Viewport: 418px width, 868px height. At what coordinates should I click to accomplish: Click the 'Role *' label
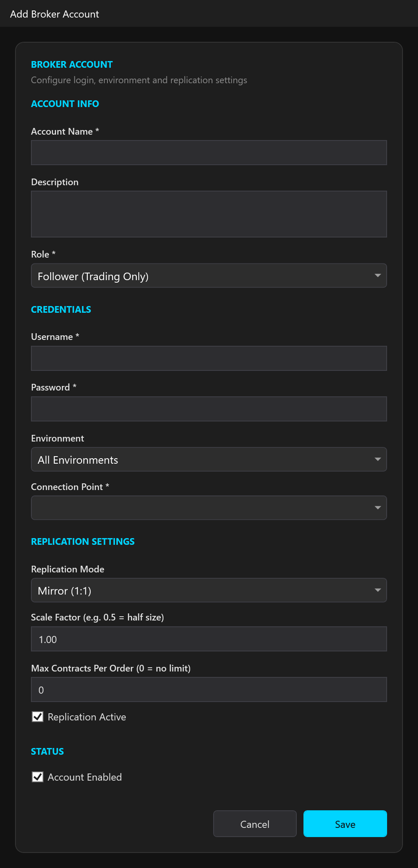[43, 254]
